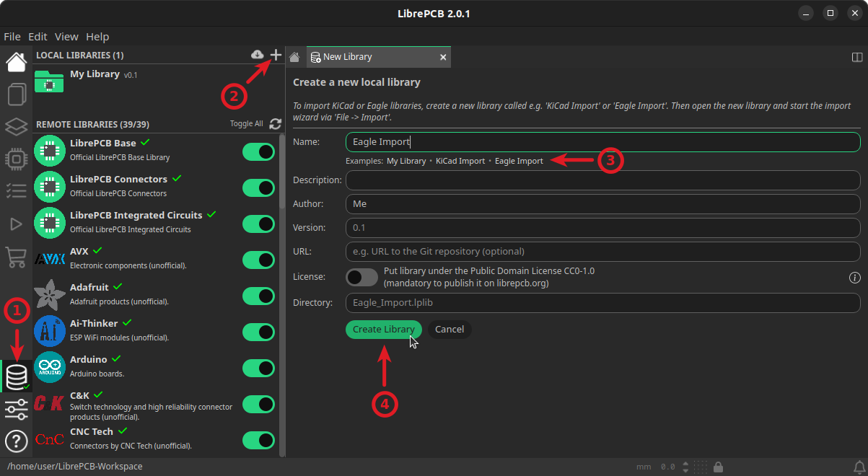Open the settings sliders sidebar icon
The height and width of the screenshot is (476, 868).
click(x=16, y=409)
